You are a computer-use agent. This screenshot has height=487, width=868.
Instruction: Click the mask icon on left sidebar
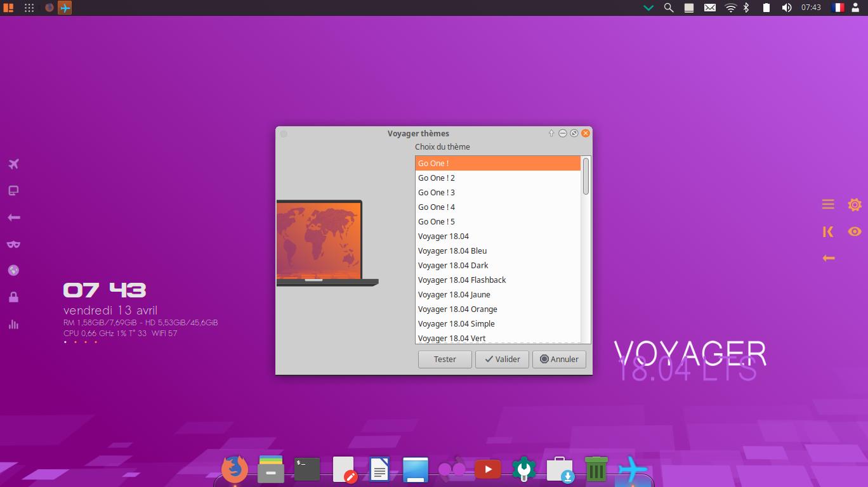click(14, 244)
